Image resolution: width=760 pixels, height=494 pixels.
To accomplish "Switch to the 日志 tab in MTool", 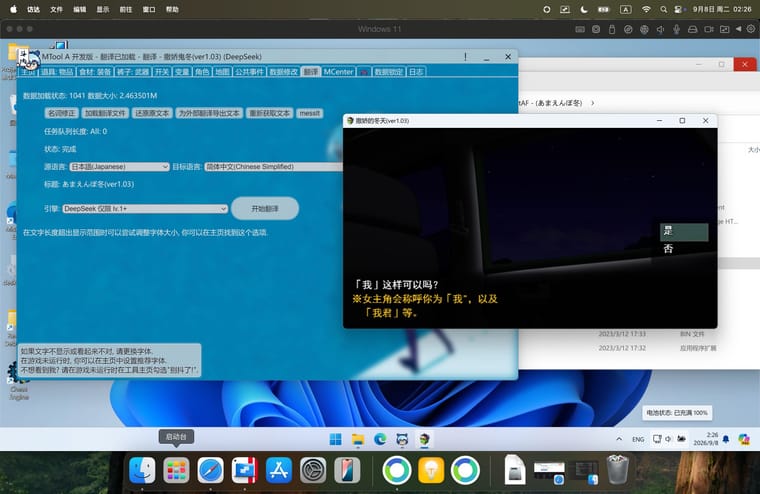I will (416, 72).
